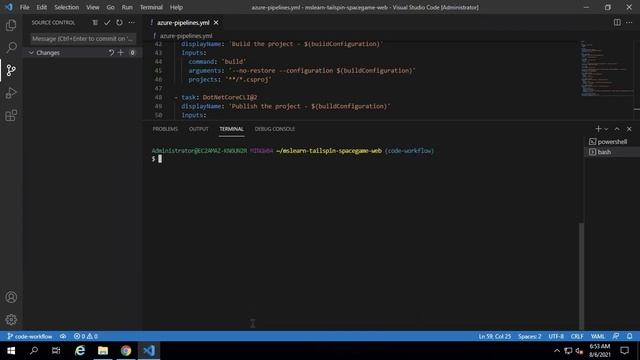Open Source Control more actions menu
The height and width of the screenshot is (360, 640).
[131, 23]
